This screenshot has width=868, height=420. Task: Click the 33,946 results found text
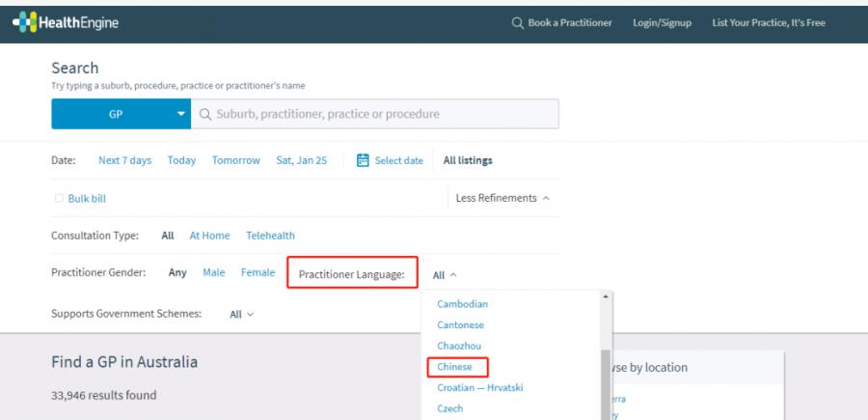(103, 396)
